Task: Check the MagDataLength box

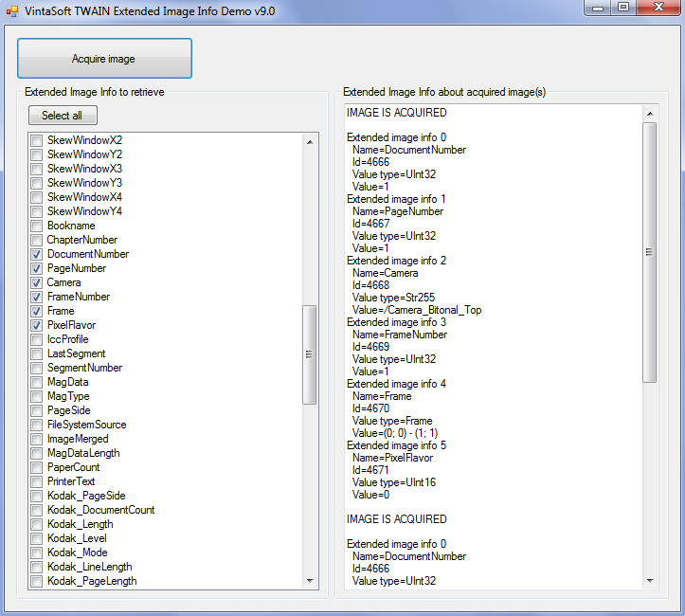Action: 37,454
